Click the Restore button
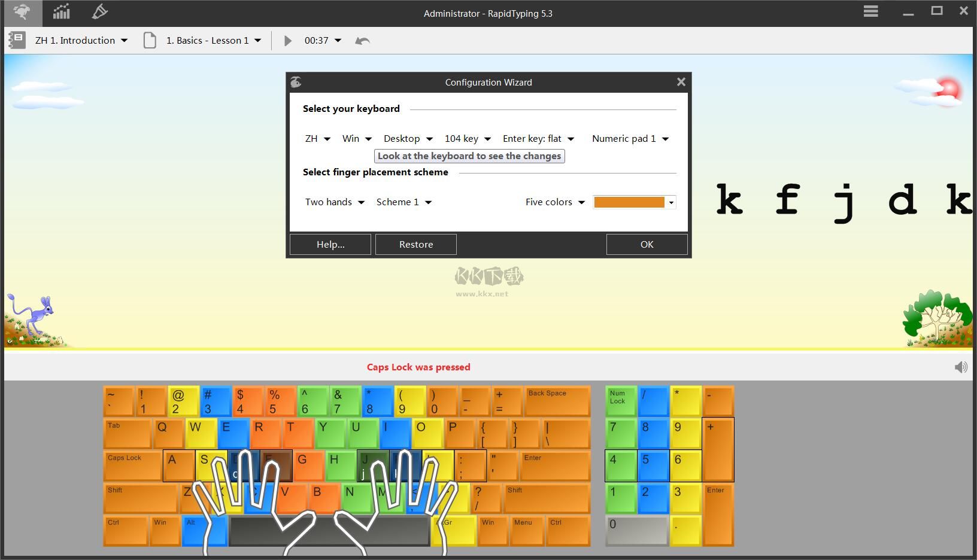 pyautogui.click(x=416, y=244)
